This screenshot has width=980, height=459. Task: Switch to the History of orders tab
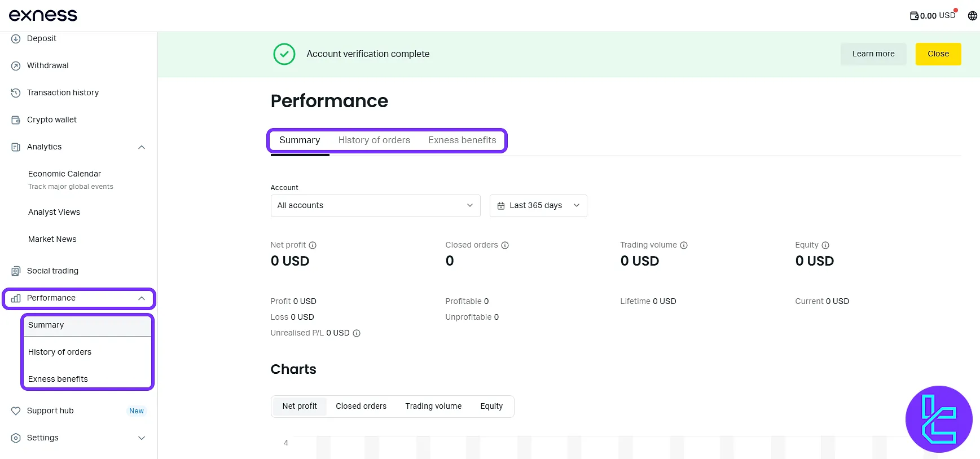(374, 140)
